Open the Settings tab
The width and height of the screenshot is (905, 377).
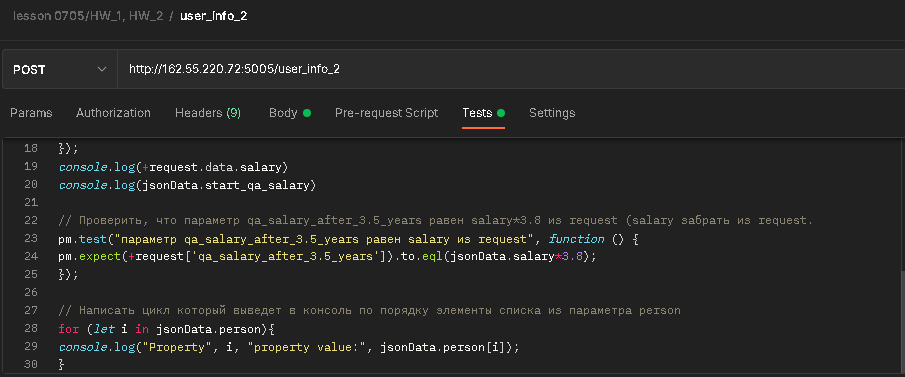[x=552, y=113]
